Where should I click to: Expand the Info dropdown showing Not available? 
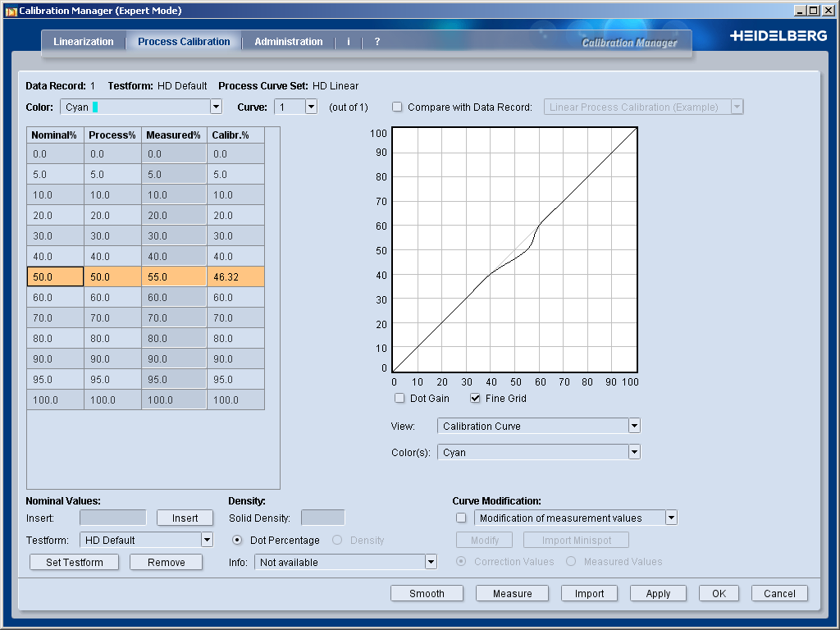[x=431, y=562]
